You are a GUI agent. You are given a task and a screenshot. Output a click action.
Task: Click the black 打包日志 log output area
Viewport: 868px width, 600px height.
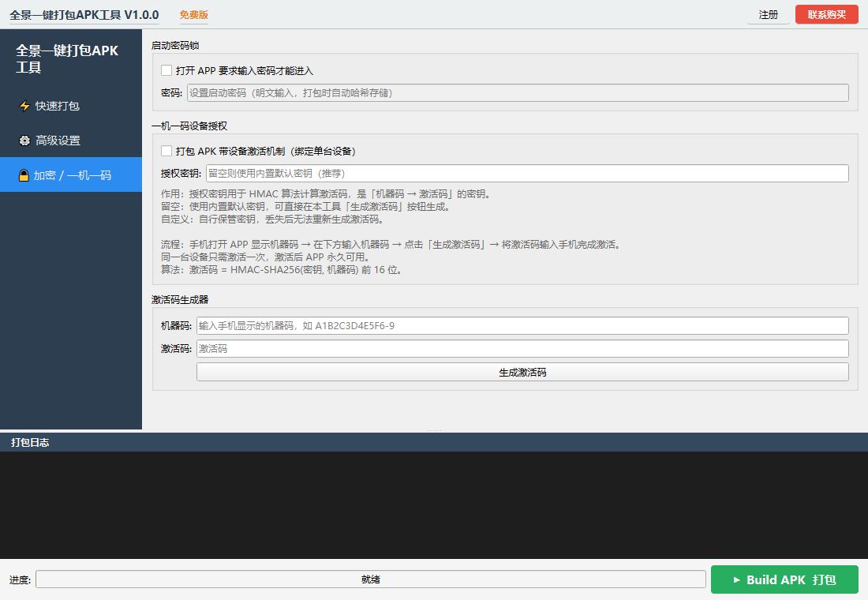click(x=434, y=504)
